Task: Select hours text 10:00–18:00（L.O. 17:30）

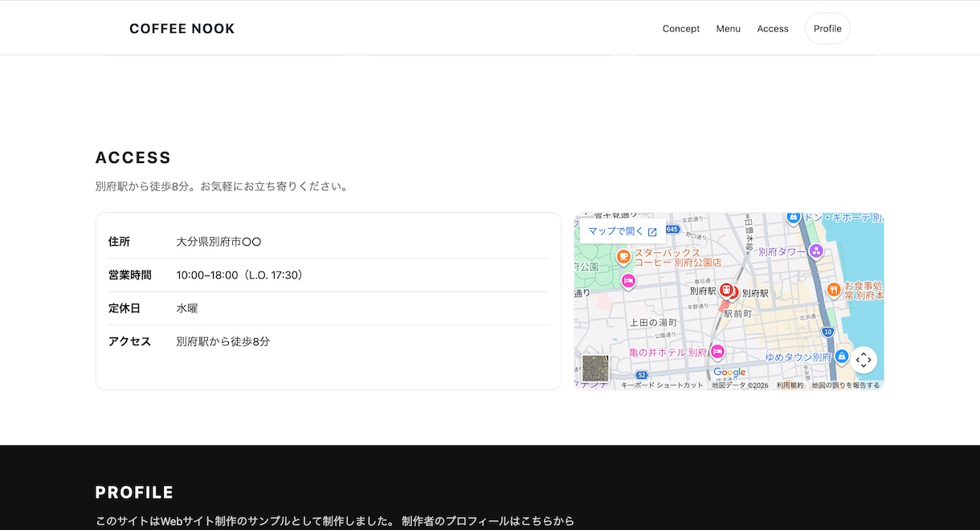Action: (x=241, y=275)
